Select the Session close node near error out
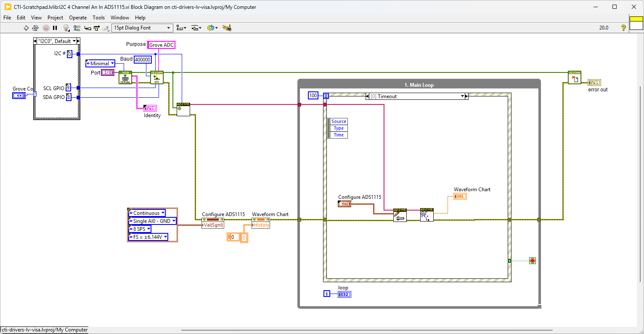This screenshot has height=334, width=644. click(x=574, y=77)
